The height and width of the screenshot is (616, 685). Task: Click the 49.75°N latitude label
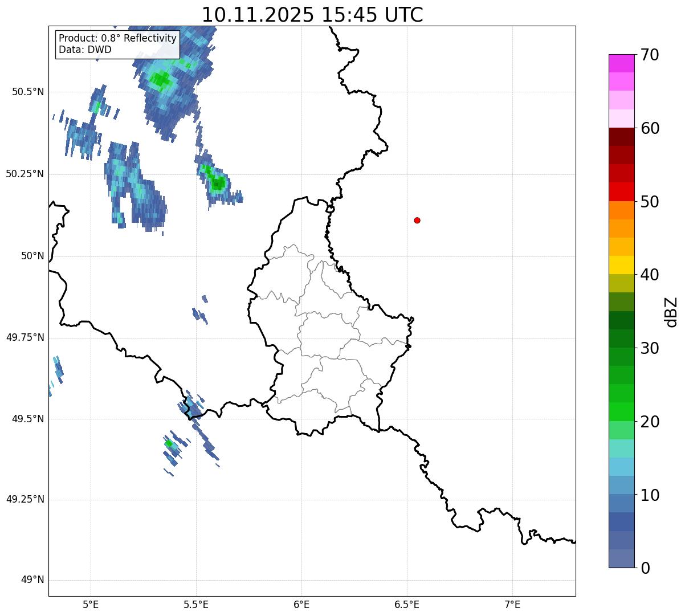click(25, 337)
